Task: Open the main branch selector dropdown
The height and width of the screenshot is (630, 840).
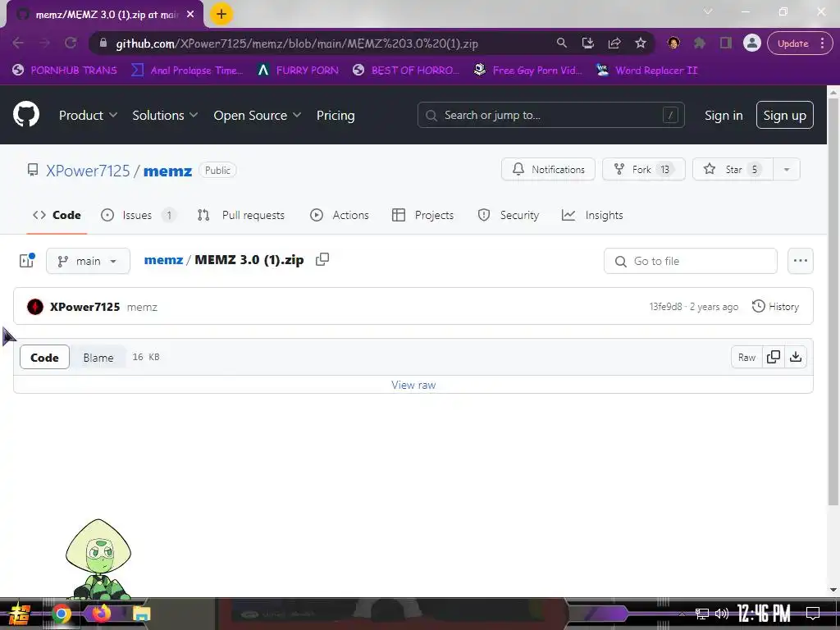Action: 88,261
